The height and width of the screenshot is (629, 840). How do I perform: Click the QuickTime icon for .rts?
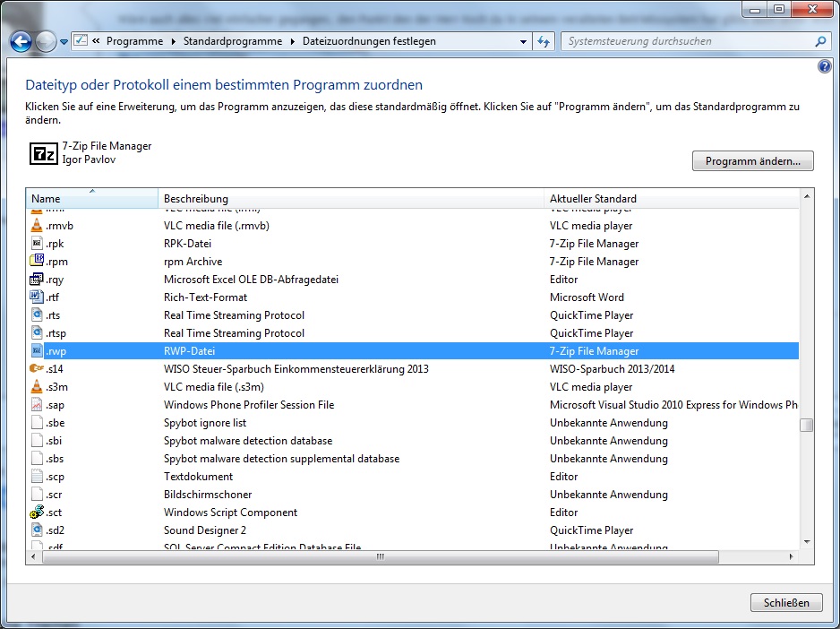pyautogui.click(x=36, y=314)
